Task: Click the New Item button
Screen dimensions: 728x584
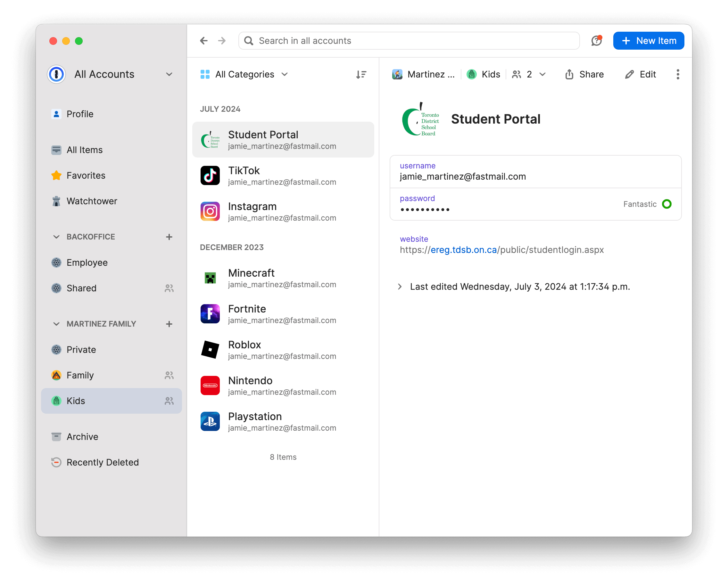Action: [648, 40]
